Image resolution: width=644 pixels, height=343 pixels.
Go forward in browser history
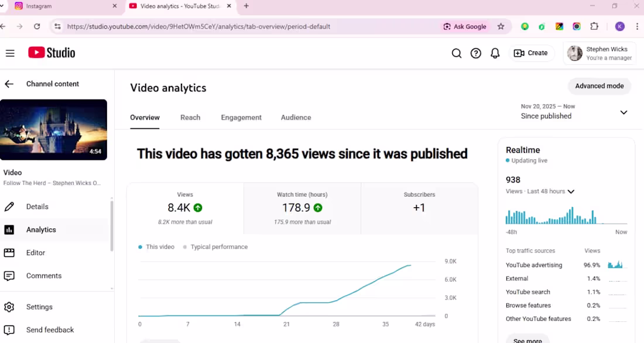(19, 26)
